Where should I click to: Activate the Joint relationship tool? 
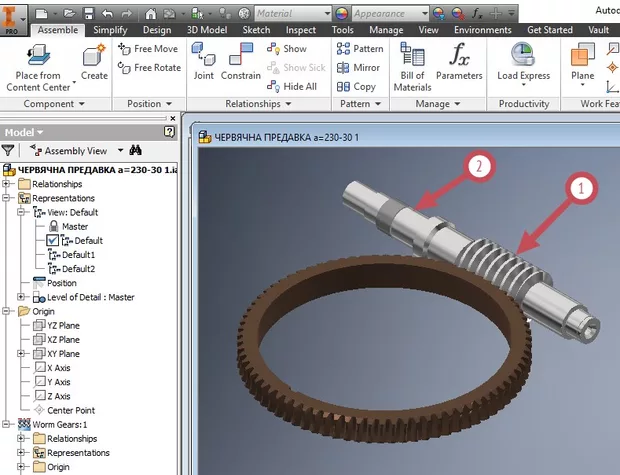click(204, 62)
